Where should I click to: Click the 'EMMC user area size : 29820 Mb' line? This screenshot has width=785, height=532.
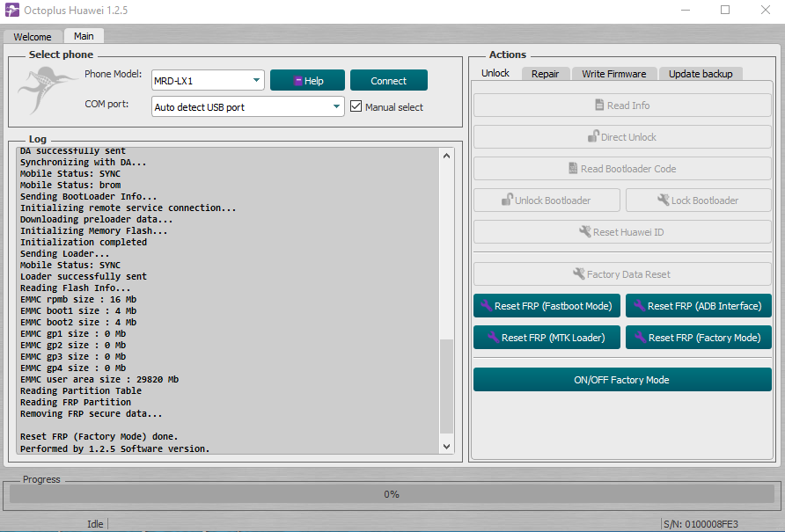[x=99, y=379]
